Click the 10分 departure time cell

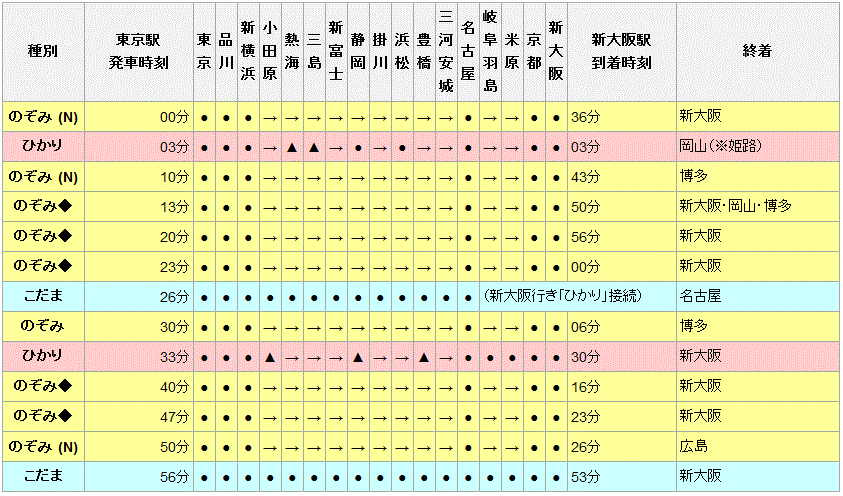(139, 177)
